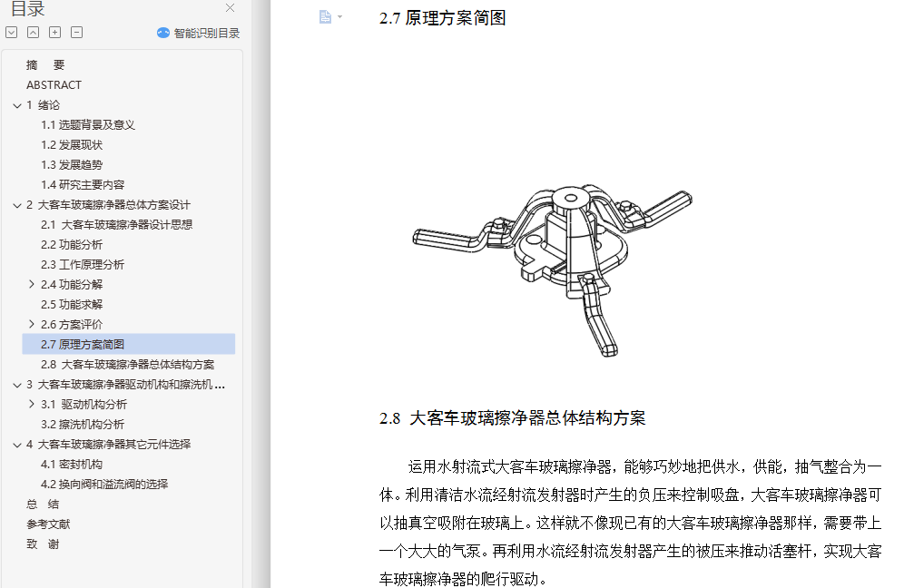Open 4.2 换向阀和溢流阀的选择

104,485
